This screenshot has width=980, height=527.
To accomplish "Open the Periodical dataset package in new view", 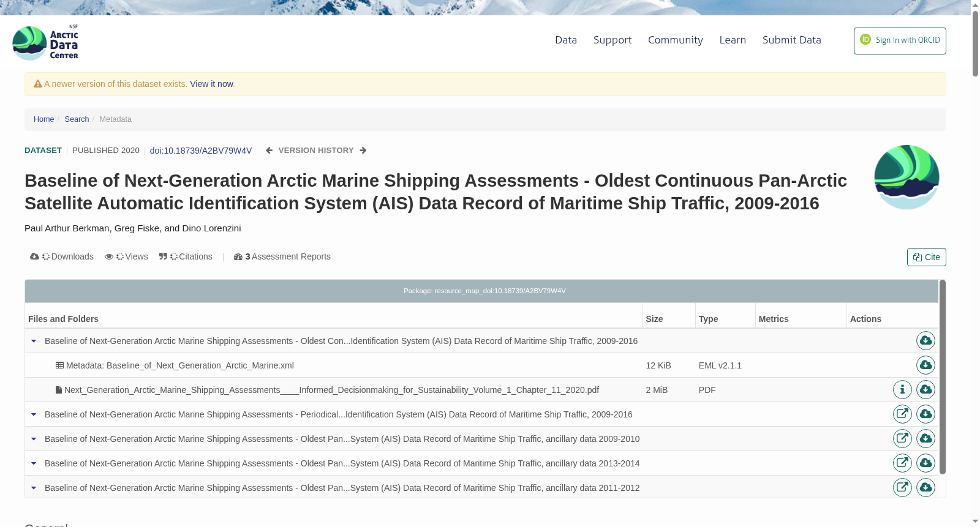I will pyautogui.click(x=902, y=414).
